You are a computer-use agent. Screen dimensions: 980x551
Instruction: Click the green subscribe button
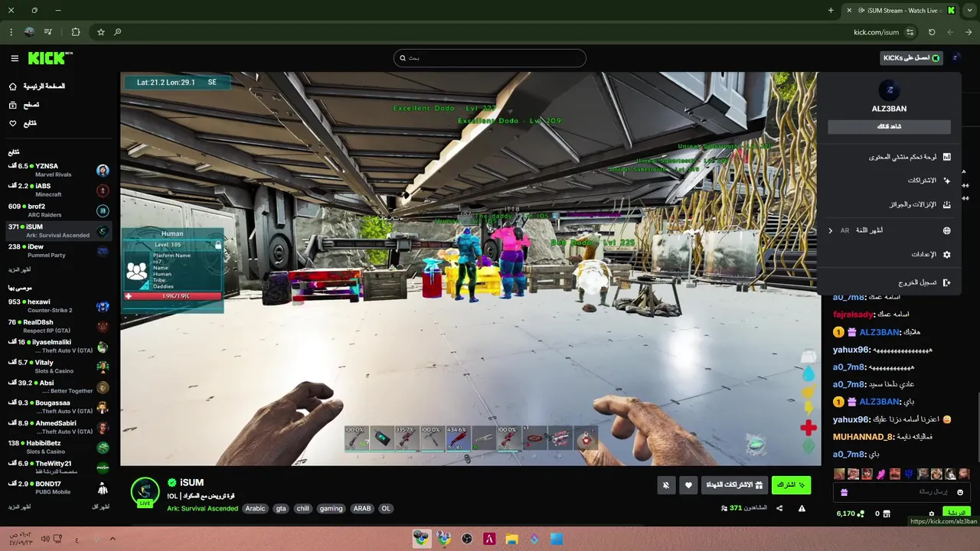(x=791, y=485)
